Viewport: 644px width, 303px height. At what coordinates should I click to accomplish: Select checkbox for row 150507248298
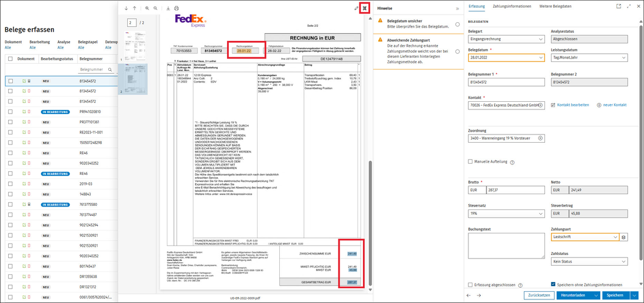(11, 143)
